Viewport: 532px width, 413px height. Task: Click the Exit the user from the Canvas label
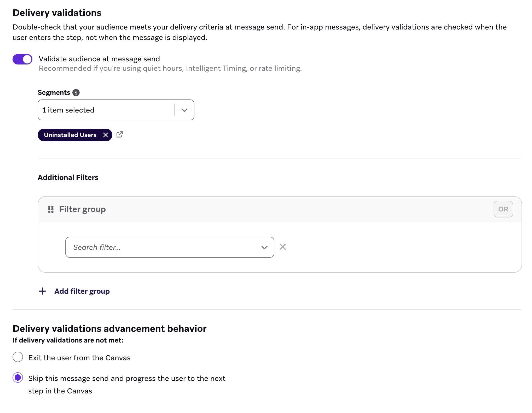coord(79,357)
